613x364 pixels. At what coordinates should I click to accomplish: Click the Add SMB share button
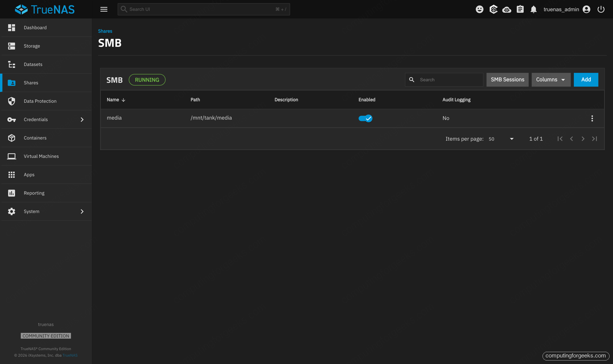pyautogui.click(x=586, y=80)
